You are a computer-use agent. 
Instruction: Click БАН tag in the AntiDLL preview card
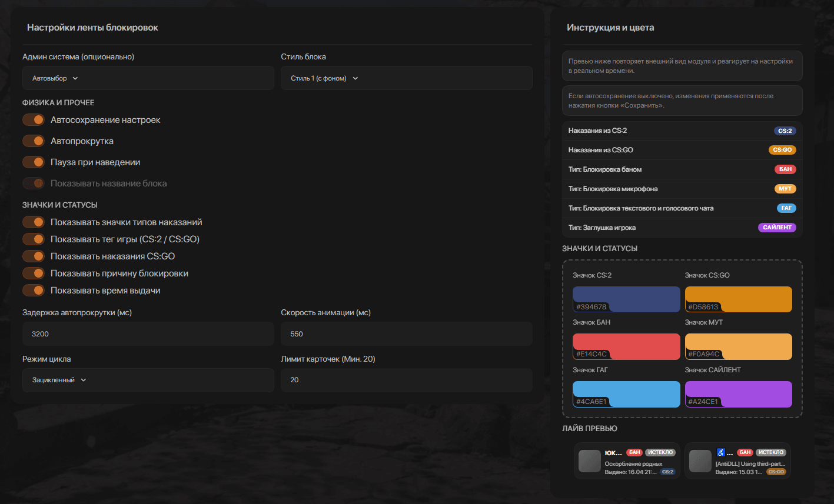click(x=745, y=452)
